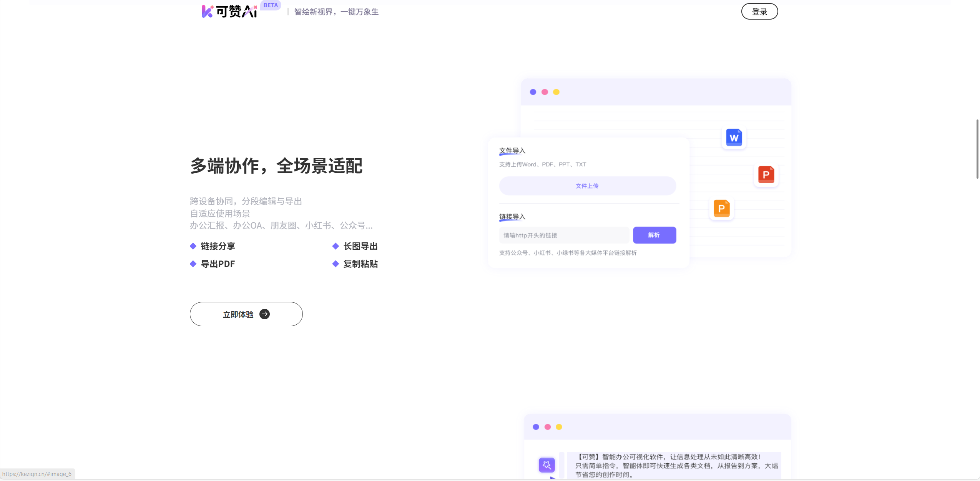This screenshot has width=980, height=481.
Task: Click the yellow dot in top mock window
Action: (556, 92)
